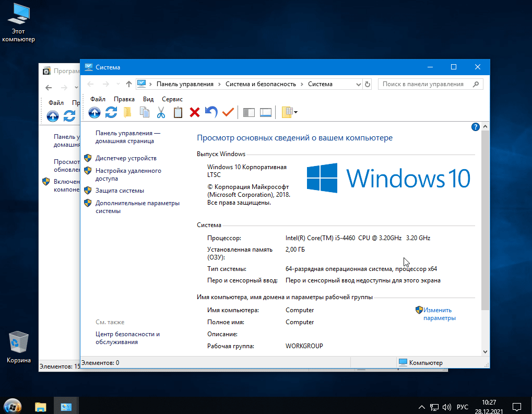
Task: Click the blue up-arrow icon in Программы window
Action: [53, 116]
